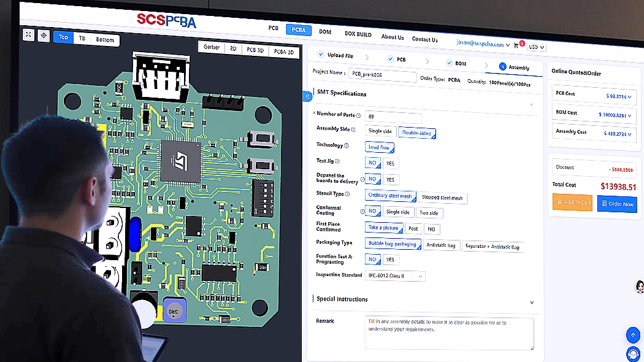Click help icon next to Stencil Type
Viewport: 644px width, 362px height.
[x=348, y=194]
